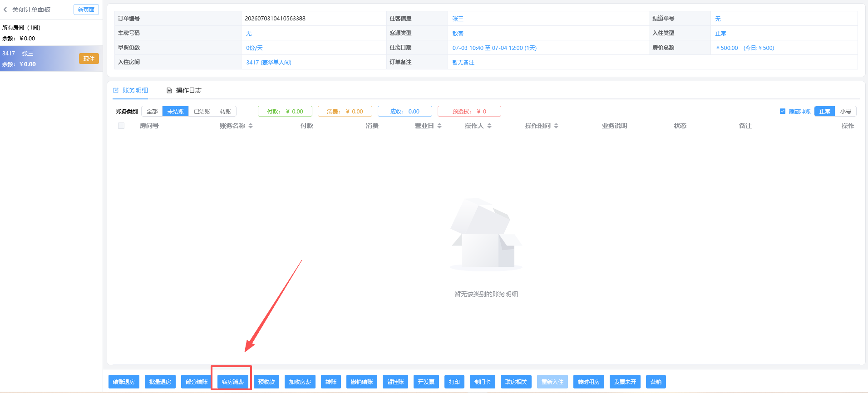Click room link 3417 (豪华单人间)
868x393 pixels.
pos(269,62)
